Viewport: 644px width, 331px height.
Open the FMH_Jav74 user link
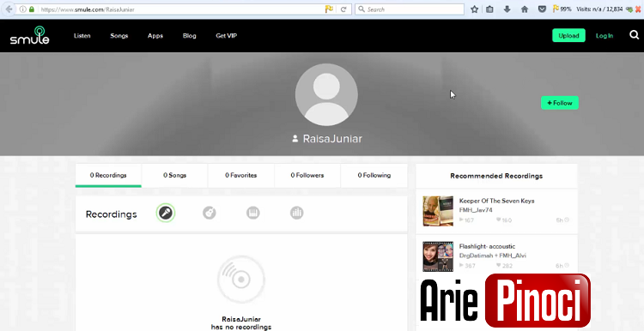476,210
